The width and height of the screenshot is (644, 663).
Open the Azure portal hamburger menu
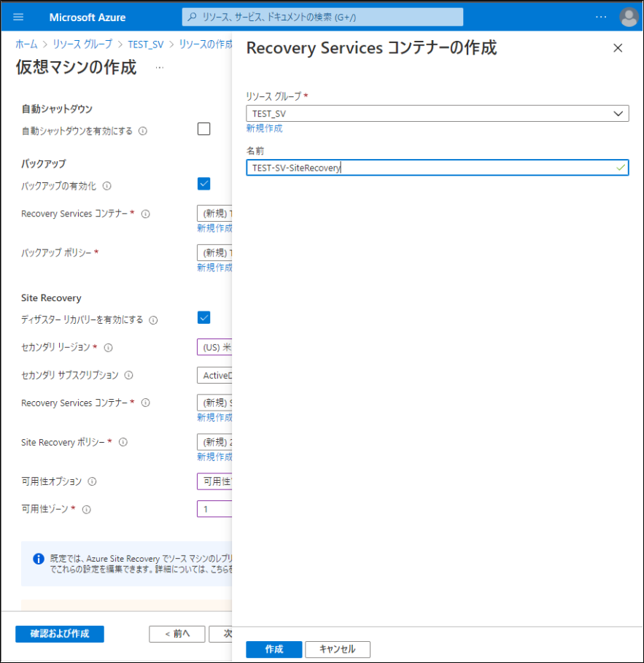[x=18, y=18]
